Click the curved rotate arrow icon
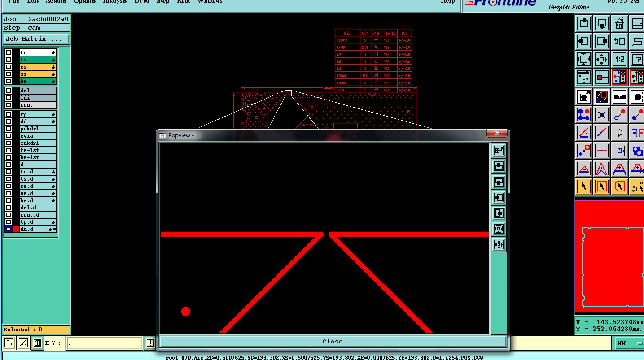644x360 pixels. [x=619, y=133]
